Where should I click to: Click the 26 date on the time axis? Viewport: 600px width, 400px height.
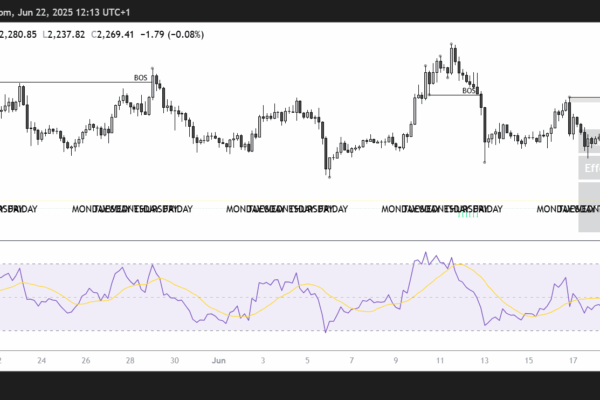[86, 361]
